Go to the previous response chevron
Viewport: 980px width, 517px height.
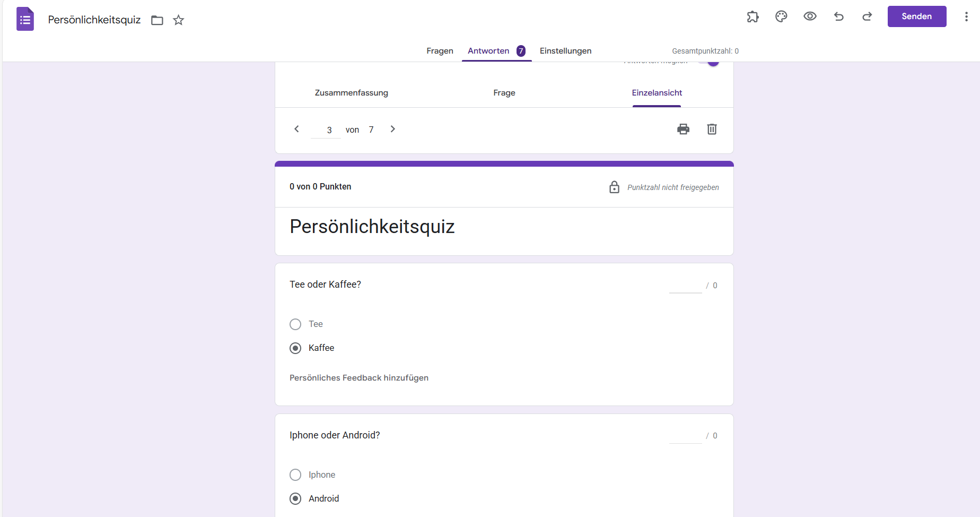(296, 129)
